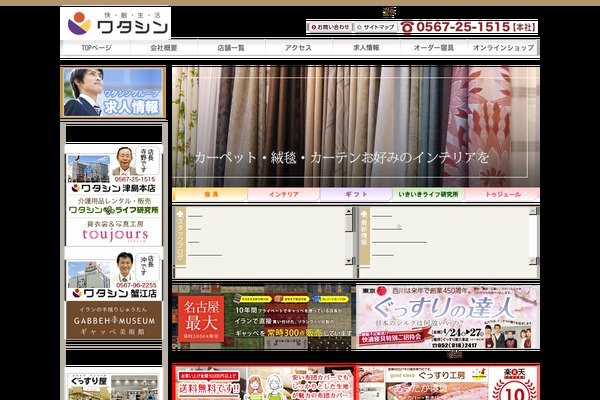This screenshot has height=400, width=600.
Task: Click the telephone icon beside 0567-25-1515
Action: coord(407,27)
